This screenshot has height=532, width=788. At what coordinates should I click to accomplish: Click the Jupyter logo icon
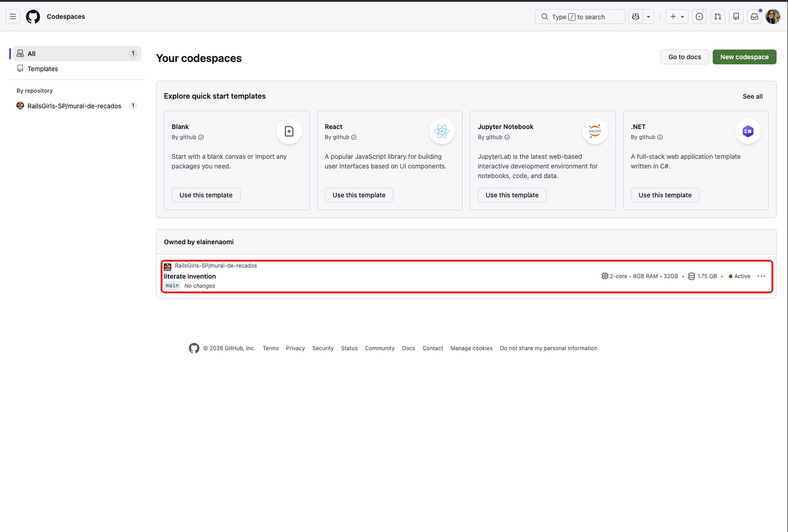(595, 132)
